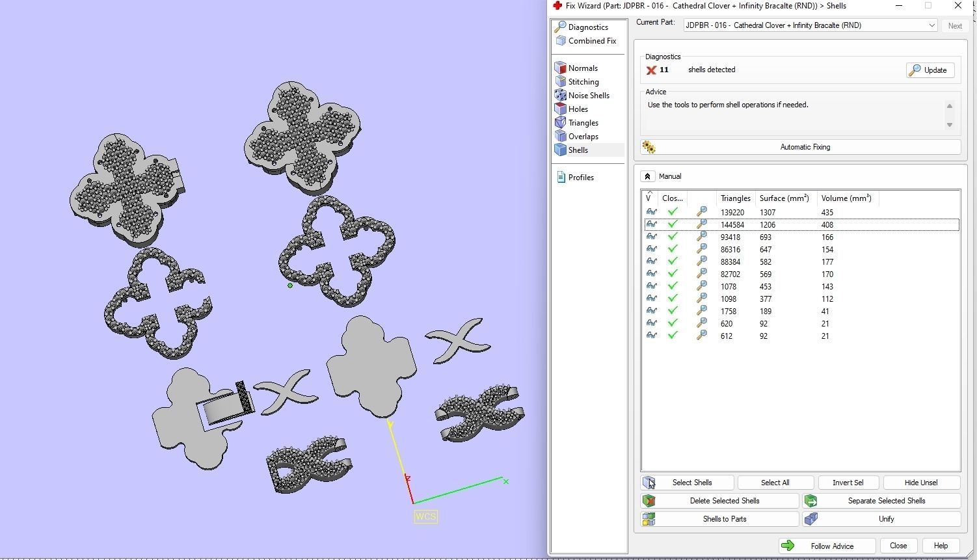
Task: Sort shells by Volume column
Action: coord(847,198)
